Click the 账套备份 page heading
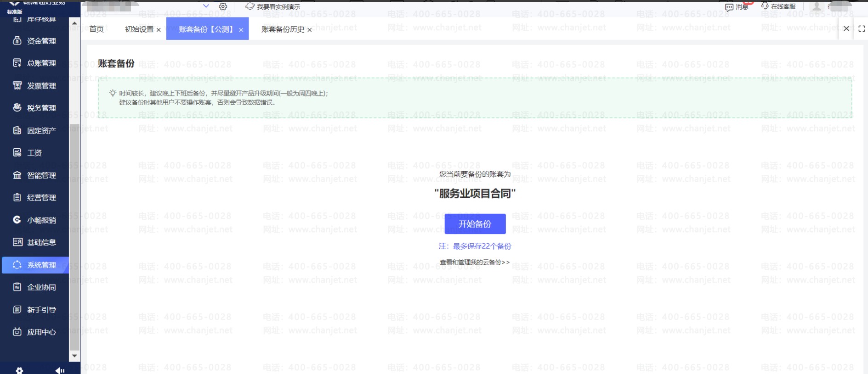Viewport: 868px width, 374px height. [116, 63]
